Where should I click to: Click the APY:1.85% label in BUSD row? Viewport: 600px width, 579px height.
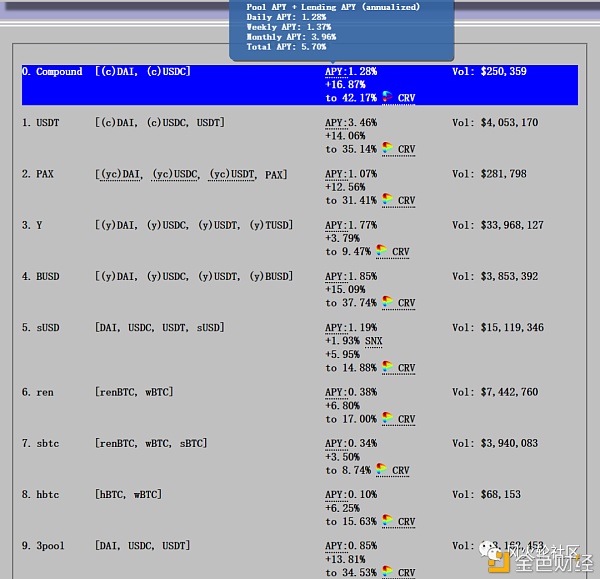pos(351,277)
